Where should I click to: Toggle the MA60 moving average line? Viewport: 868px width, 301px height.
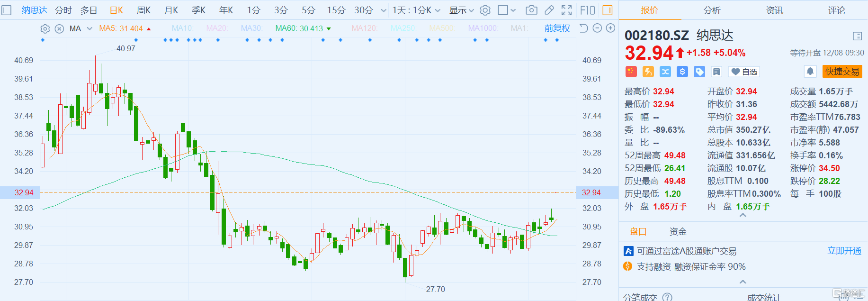coord(303,28)
